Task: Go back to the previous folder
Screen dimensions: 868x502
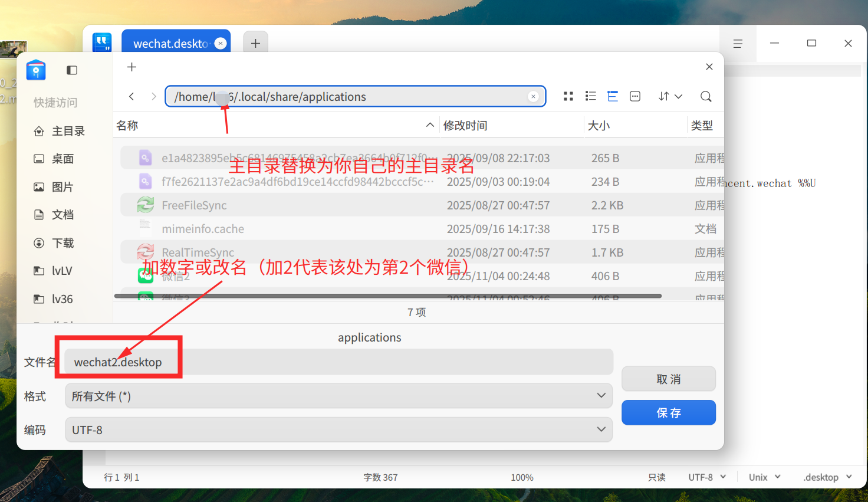Action: (131, 96)
